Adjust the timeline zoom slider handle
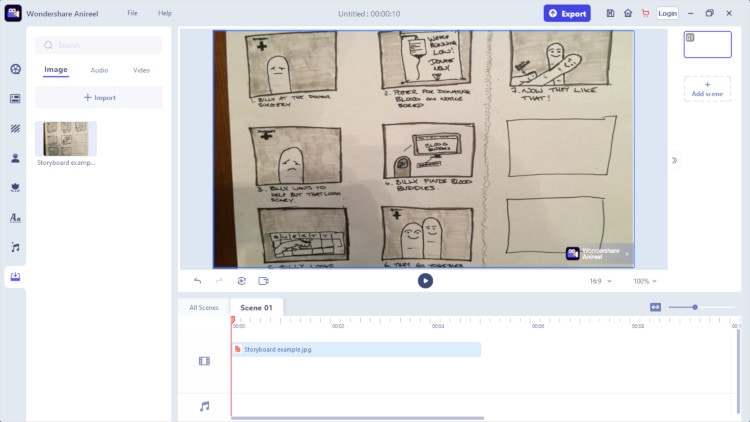This screenshot has height=422, width=750. [x=695, y=307]
